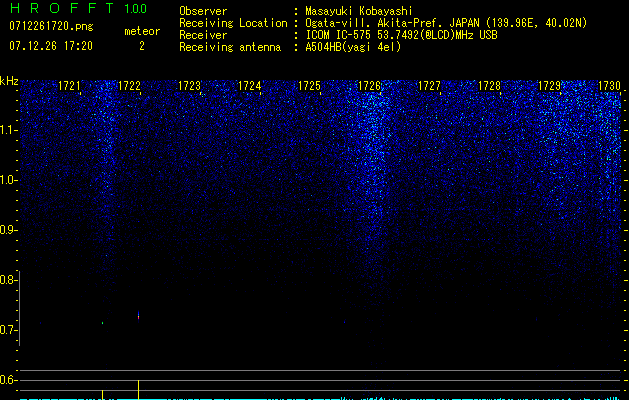This screenshot has height=400, width=629.
Task: Click the gray vertical range bar at left axis
Action: coord(19,308)
